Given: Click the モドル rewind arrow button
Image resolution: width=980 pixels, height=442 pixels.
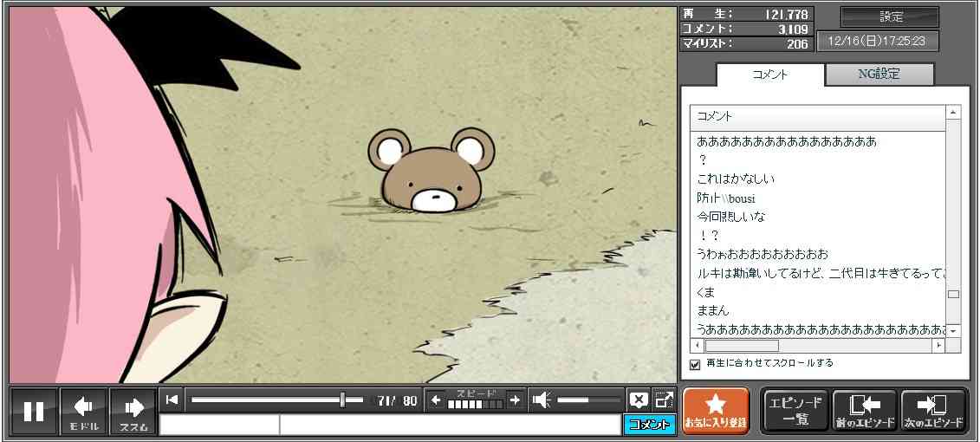Looking at the screenshot, I should tap(84, 412).
